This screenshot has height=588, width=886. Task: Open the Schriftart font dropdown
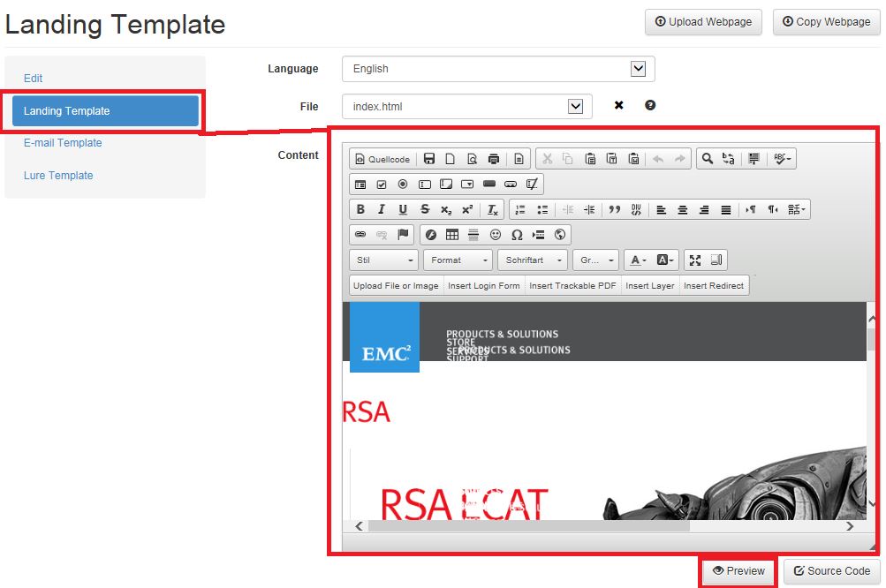pyautogui.click(x=533, y=260)
